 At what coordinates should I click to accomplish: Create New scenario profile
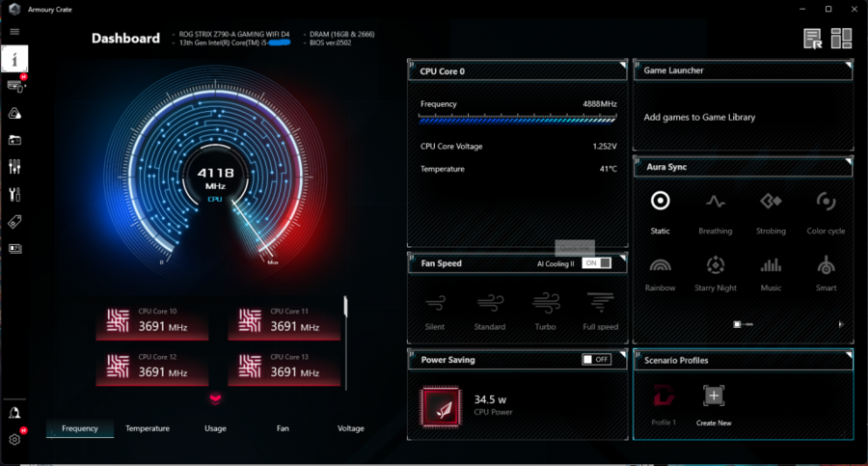[714, 405]
